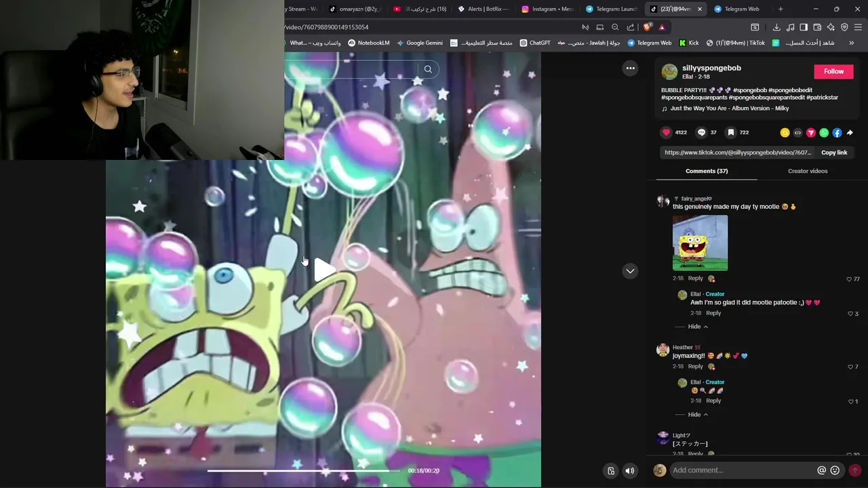Viewport: 868px width, 488px height.
Task: Open a new browser tab
Action: click(781, 9)
